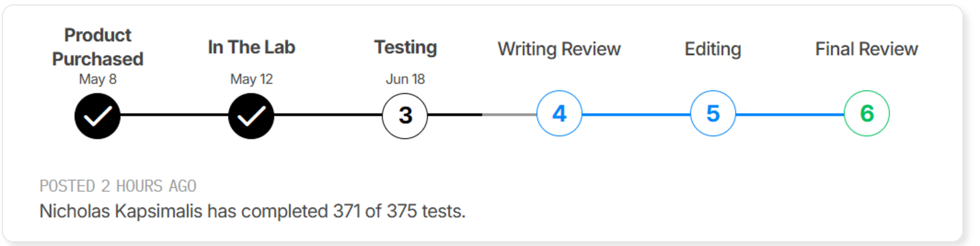
Task: Select step 4 circle for Writing Review
Action: [559, 113]
